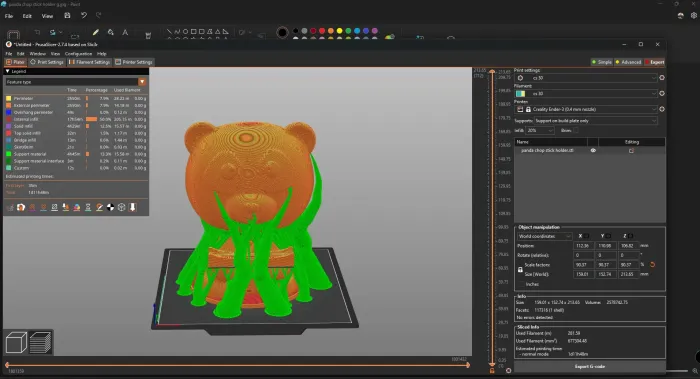Open the Supports dropdown
Viewport: 700px width, 379px height.
click(x=596, y=121)
